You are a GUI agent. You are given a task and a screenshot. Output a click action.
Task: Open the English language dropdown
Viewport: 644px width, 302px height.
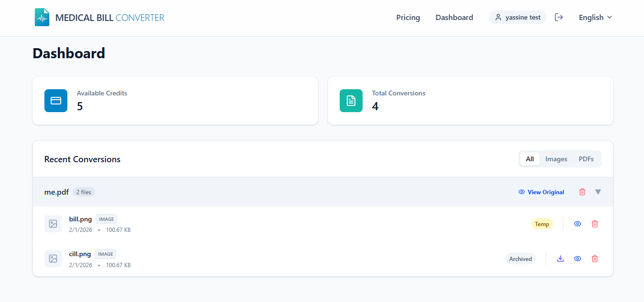(x=595, y=17)
